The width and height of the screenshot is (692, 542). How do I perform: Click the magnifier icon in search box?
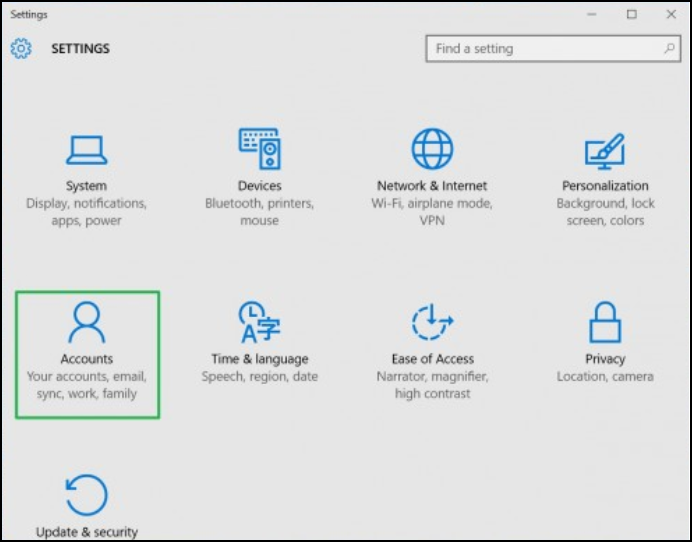point(669,49)
